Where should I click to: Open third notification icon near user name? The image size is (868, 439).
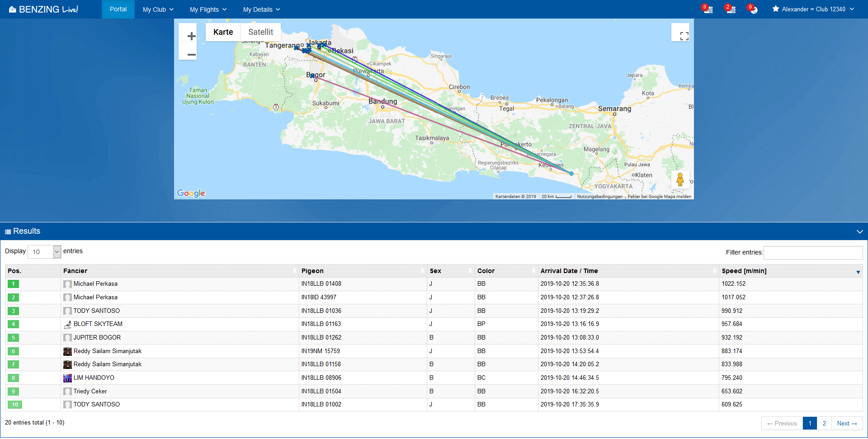[752, 9]
